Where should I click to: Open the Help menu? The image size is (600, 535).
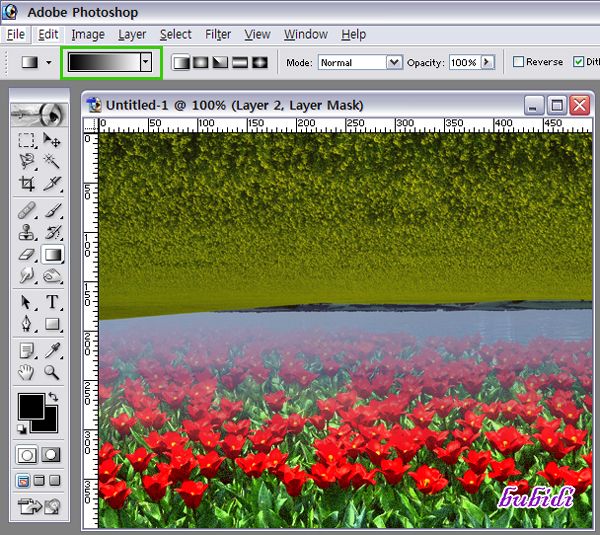(x=354, y=34)
